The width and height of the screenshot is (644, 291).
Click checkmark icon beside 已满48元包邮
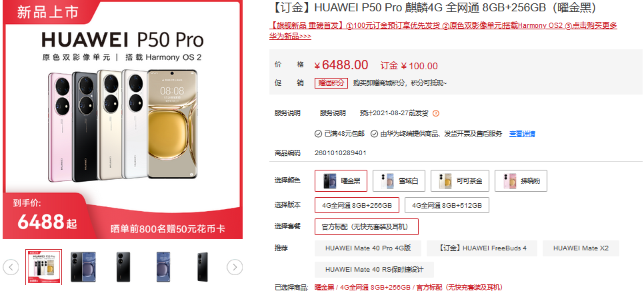point(318,134)
